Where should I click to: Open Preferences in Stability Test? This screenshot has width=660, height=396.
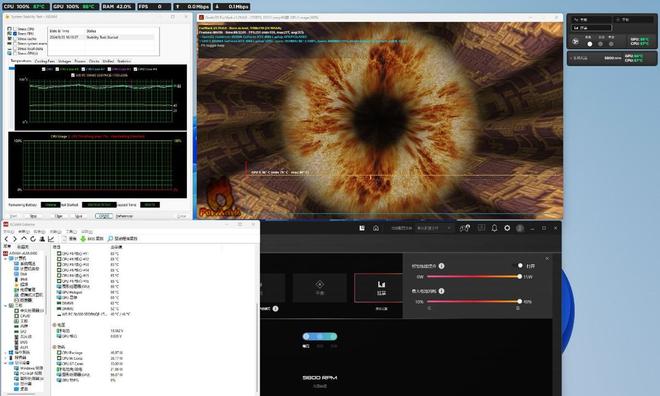[x=124, y=216]
